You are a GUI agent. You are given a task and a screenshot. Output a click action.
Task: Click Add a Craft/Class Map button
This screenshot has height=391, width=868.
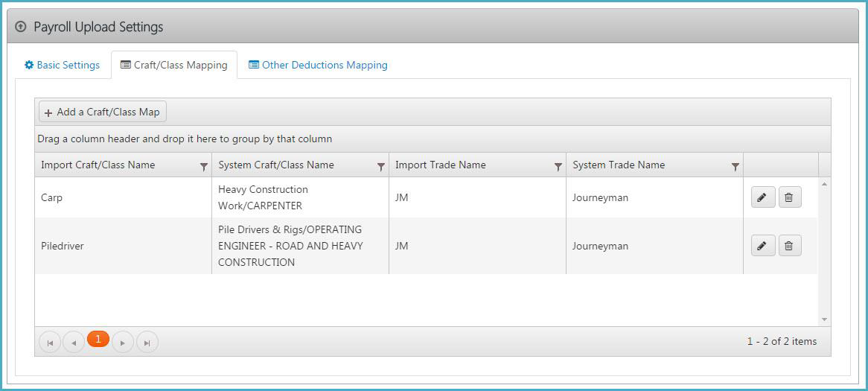(x=103, y=112)
